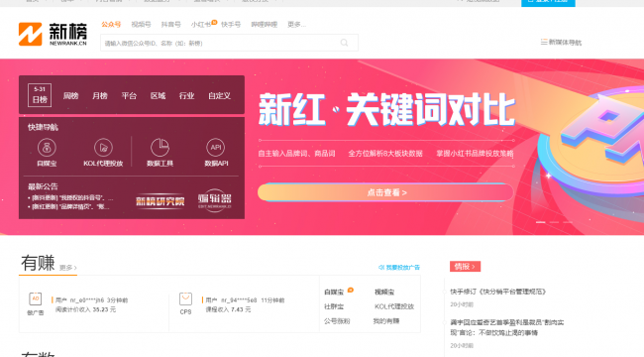Click the 数据工具 pie chart icon
The width and height of the screenshot is (644, 357).
click(160, 147)
